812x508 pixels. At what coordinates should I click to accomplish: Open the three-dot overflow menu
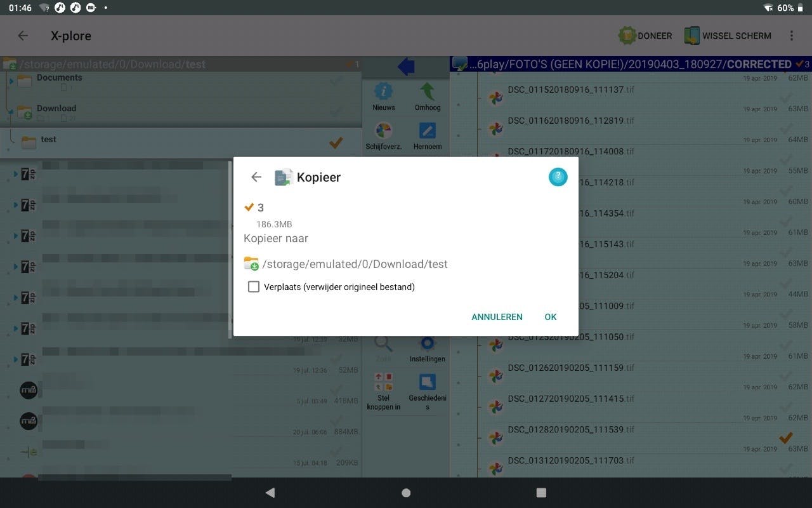coord(792,36)
